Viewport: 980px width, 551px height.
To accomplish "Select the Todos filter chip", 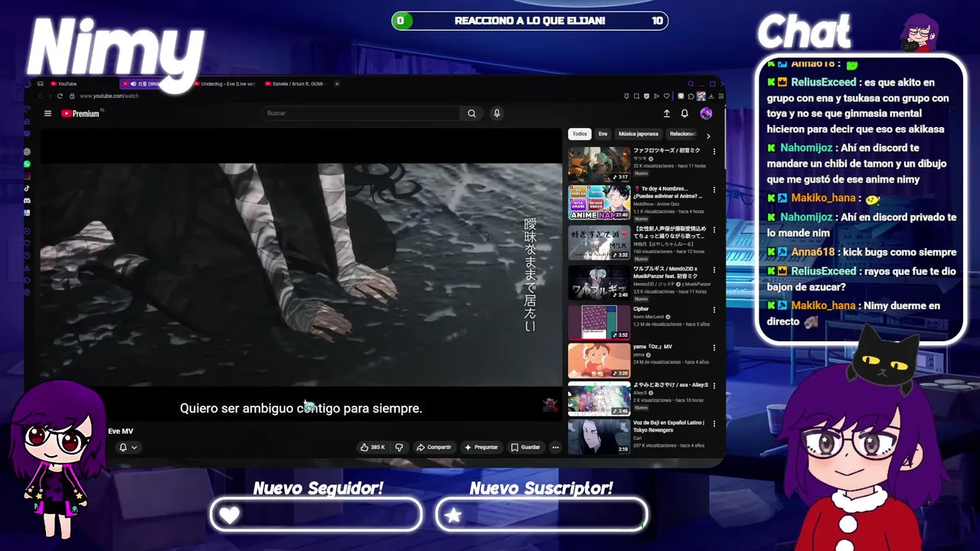I will 580,134.
